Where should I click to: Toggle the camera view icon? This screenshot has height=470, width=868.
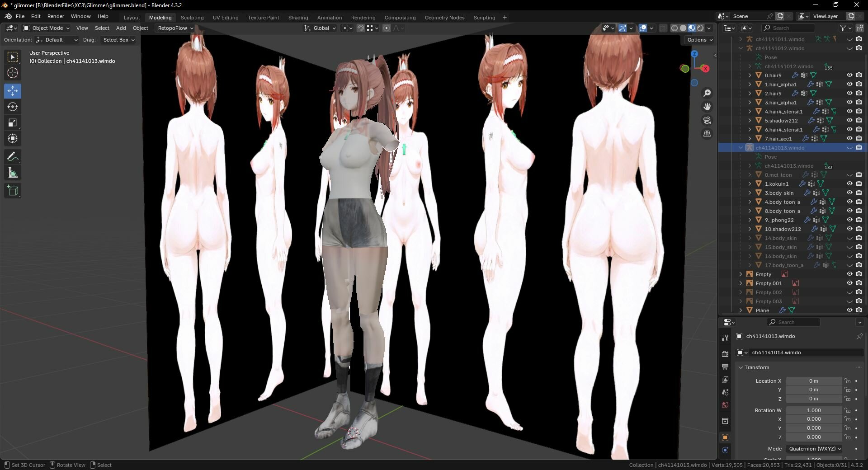(x=707, y=120)
